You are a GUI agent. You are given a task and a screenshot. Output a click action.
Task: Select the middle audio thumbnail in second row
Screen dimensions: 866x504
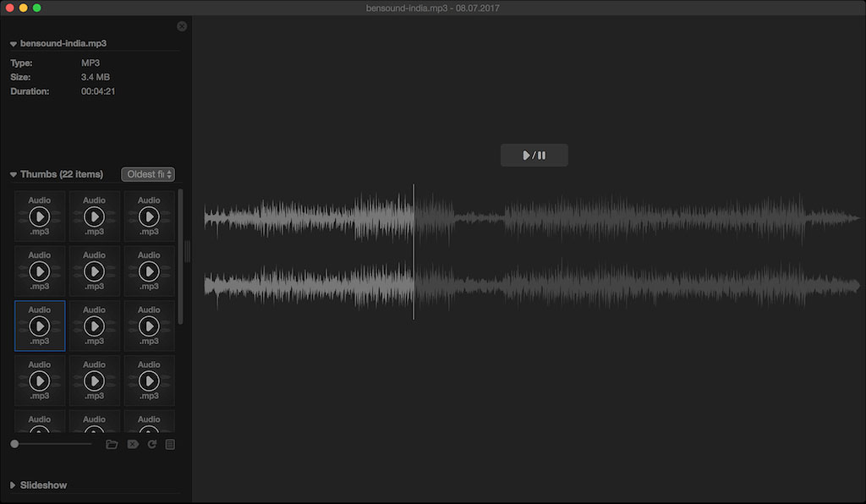(94, 271)
